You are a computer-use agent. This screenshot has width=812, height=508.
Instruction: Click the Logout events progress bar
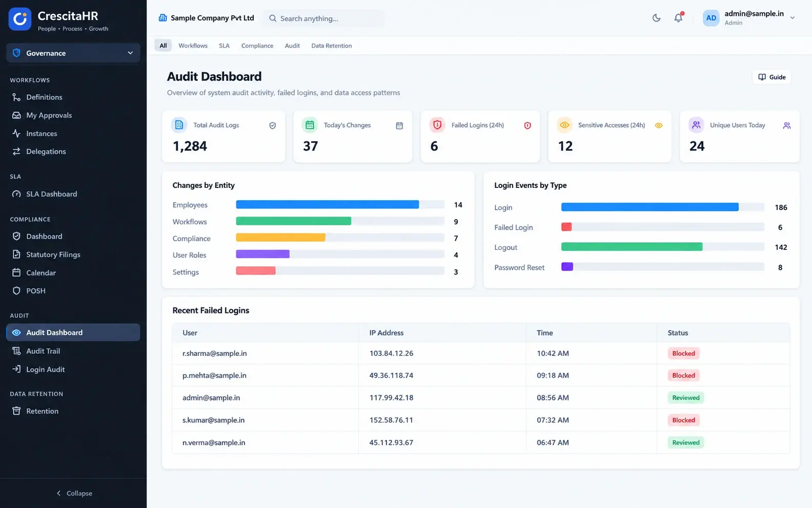click(x=663, y=247)
